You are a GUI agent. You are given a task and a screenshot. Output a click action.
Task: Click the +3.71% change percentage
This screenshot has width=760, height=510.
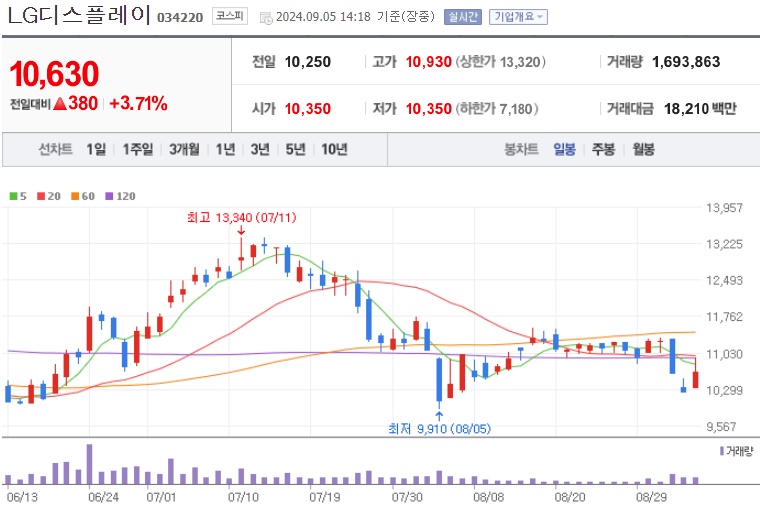tap(139, 103)
